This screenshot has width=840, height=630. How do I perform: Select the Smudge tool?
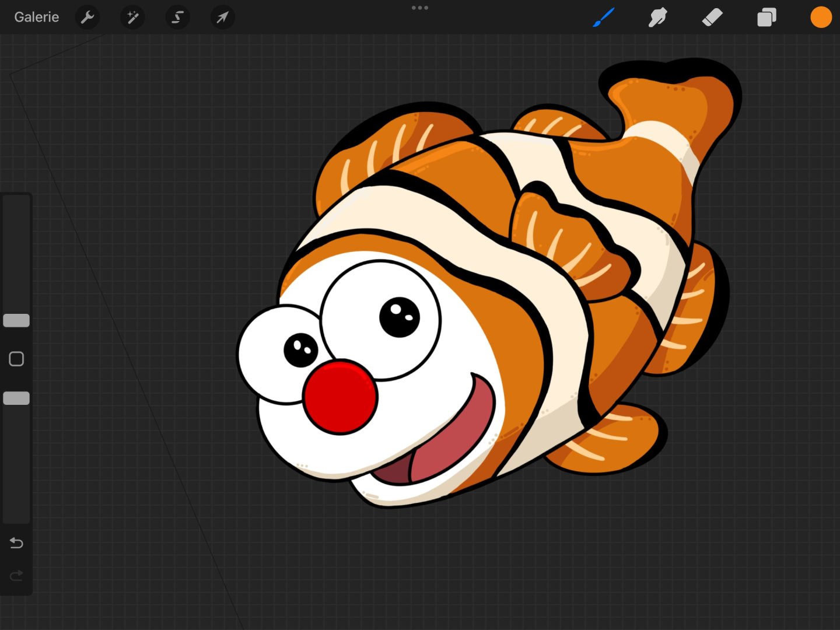(657, 17)
